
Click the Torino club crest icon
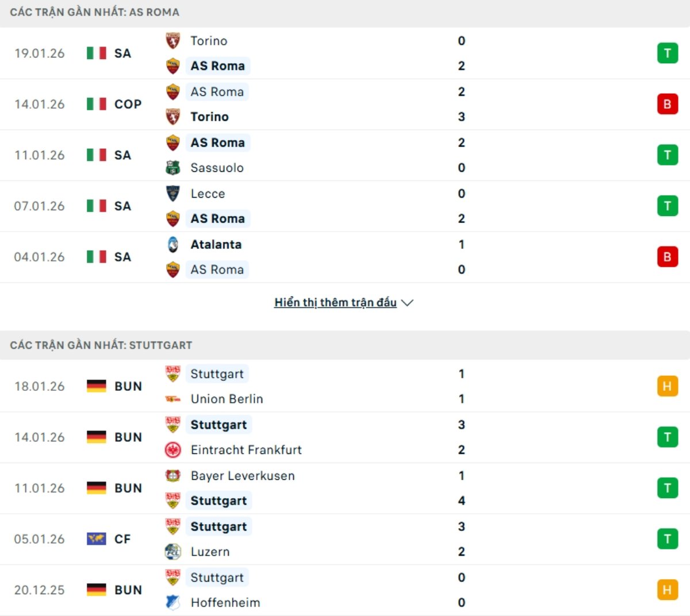click(x=174, y=40)
